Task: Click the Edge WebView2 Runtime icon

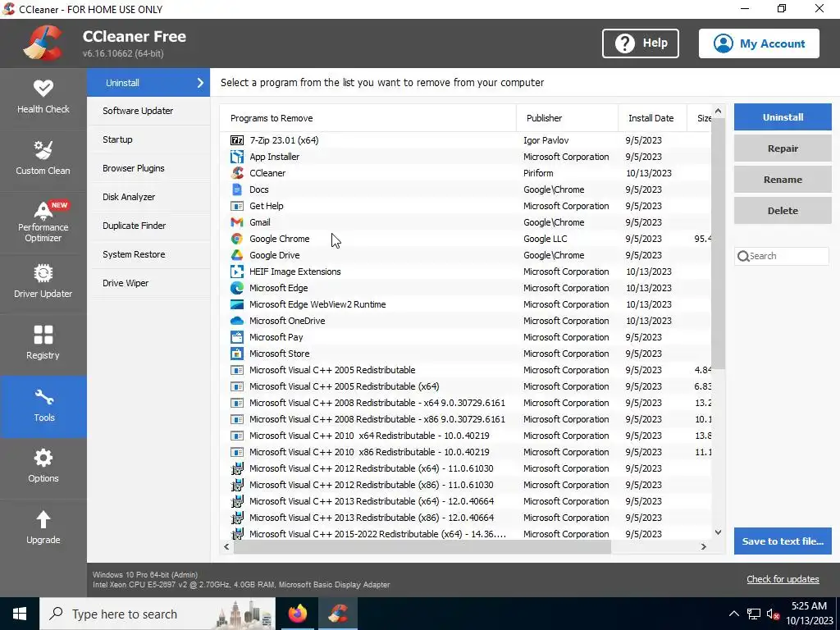Action: (237, 304)
